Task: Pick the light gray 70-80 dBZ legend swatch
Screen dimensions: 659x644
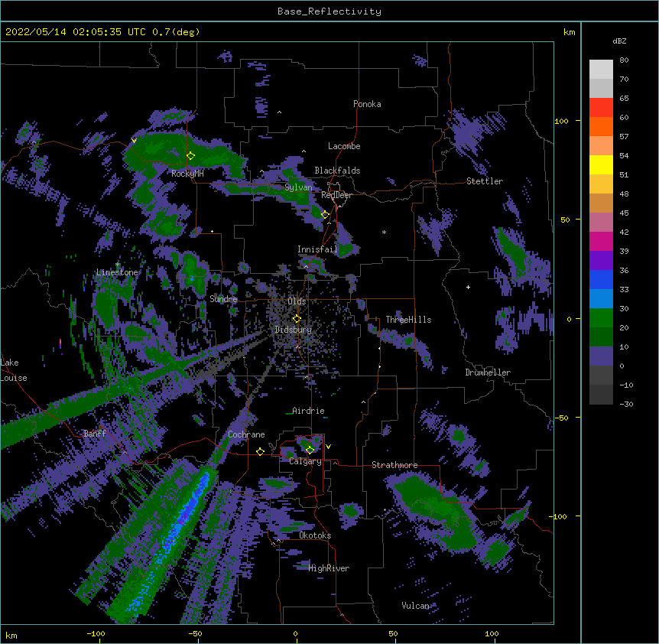Action: [601, 70]
